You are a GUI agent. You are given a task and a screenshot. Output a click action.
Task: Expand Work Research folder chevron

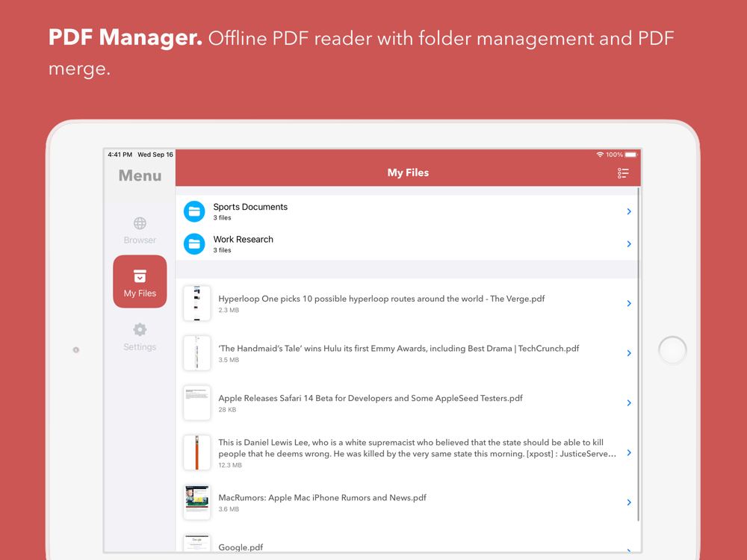point(629,244)
